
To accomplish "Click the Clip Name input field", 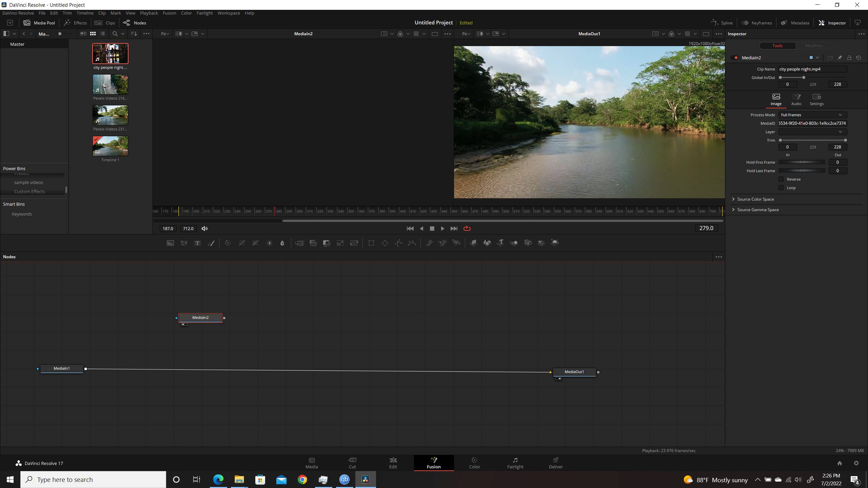I will click(x=812, y=69).
